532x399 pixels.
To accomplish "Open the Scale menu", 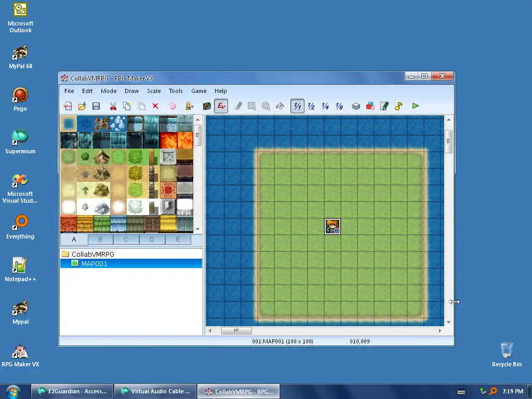I will tap(154, 91).
